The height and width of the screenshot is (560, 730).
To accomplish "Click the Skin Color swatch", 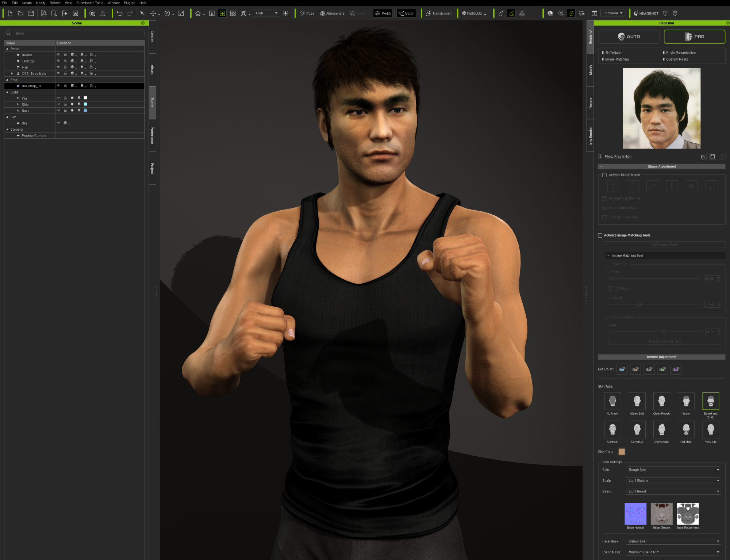I will click(622, 452).
